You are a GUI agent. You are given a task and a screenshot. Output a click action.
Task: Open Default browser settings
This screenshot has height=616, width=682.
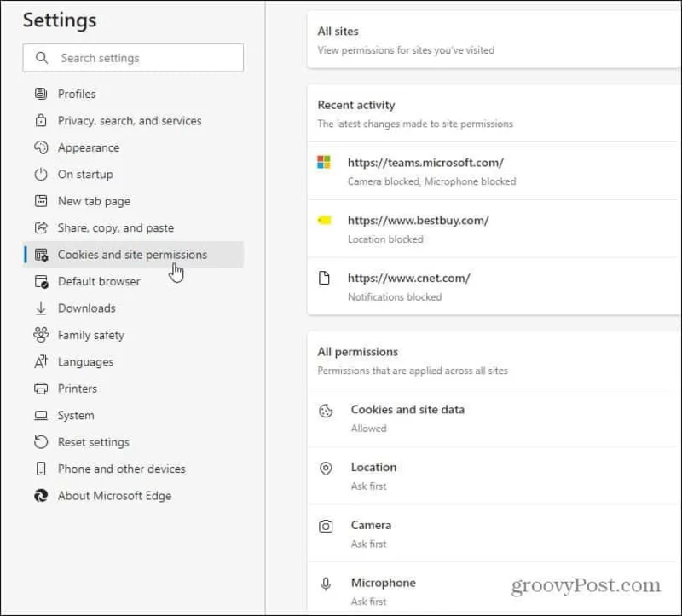pyautogui.click(x=133, y=281)
